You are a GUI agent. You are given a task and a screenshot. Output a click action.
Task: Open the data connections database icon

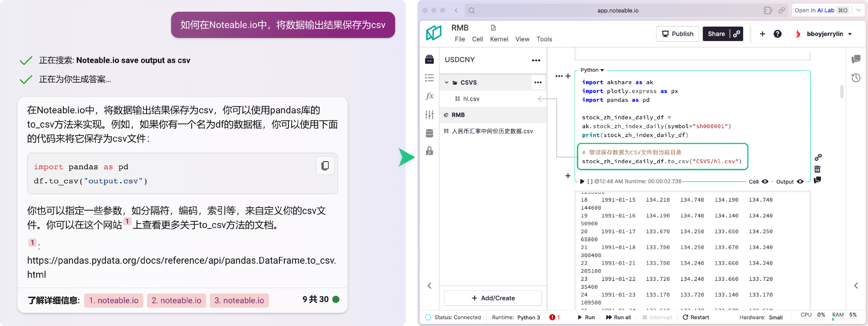[429, 133]
